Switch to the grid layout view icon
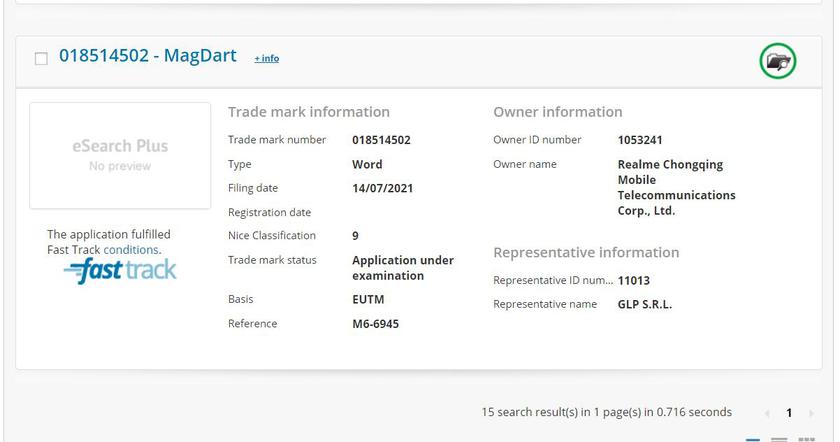Screen dimensions: 840x442 pos(806,438)
